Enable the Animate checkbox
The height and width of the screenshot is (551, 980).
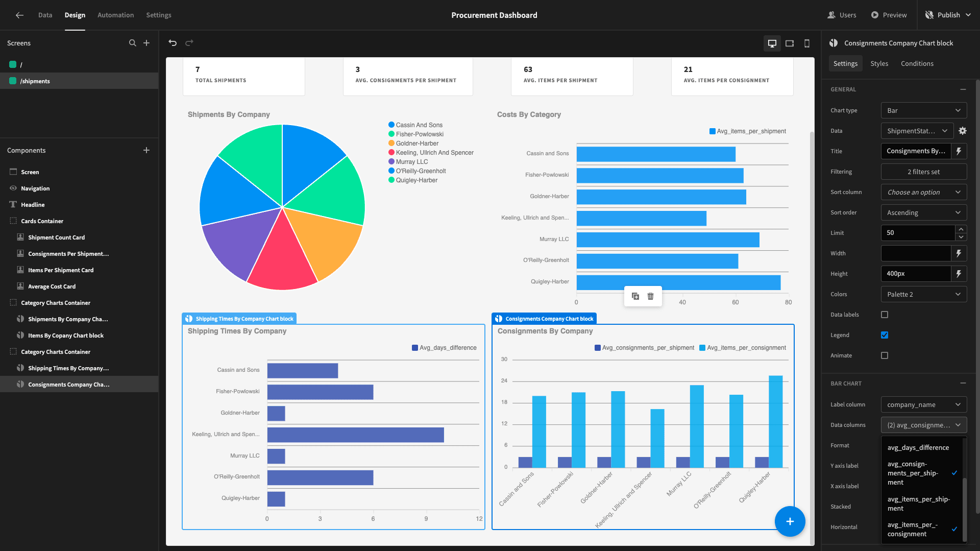tap(885, 355)
